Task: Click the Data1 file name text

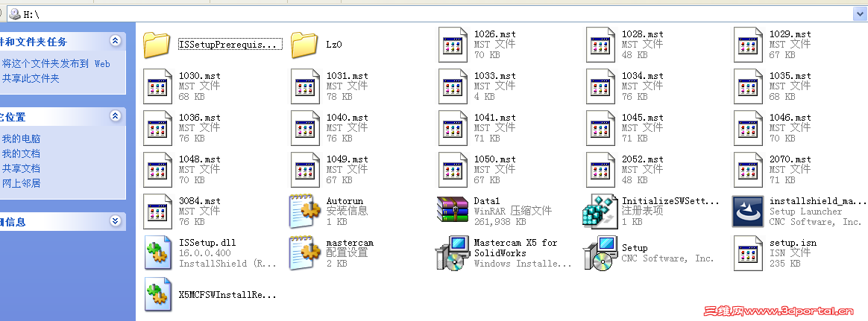Action: (x=487, y=201)
